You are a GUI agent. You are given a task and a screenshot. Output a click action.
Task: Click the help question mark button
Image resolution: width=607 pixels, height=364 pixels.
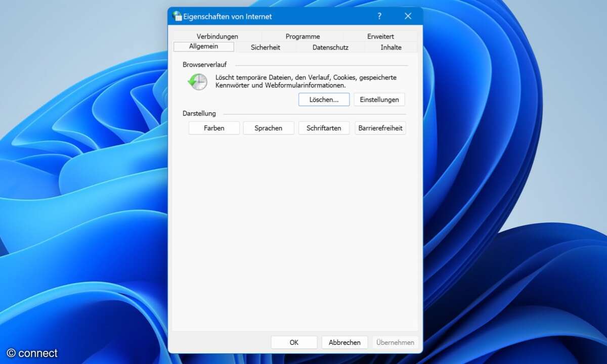tap(379, 16)
